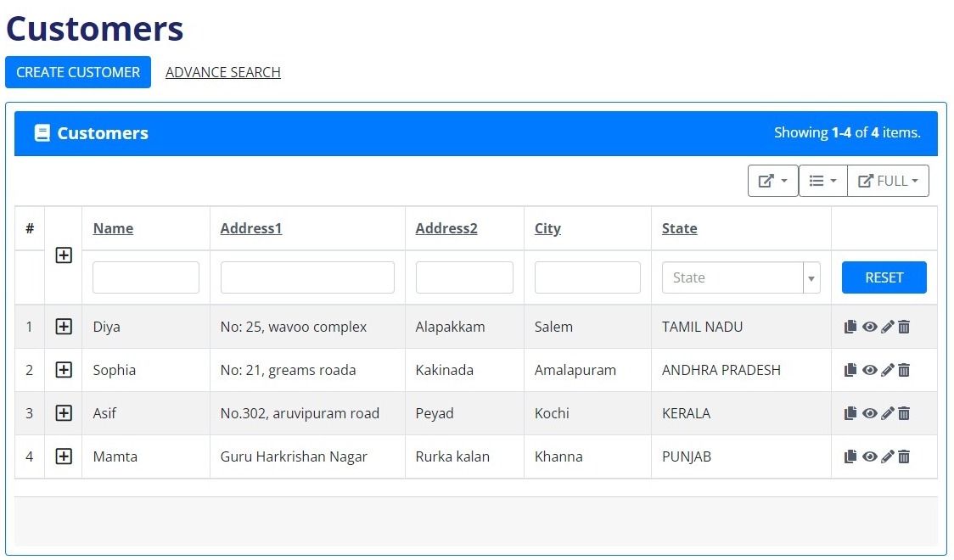Screen dimensions: 954x560
Task: Expand the row details for Diya
Action: [64, 327]
